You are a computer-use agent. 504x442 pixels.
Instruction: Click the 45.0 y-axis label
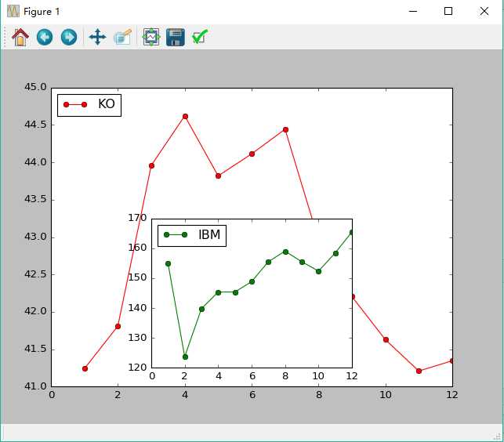click(x=35, y=87)
